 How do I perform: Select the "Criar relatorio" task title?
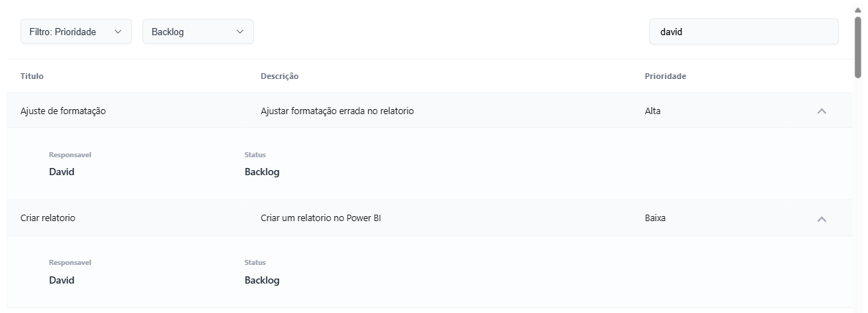click(48, 218)
